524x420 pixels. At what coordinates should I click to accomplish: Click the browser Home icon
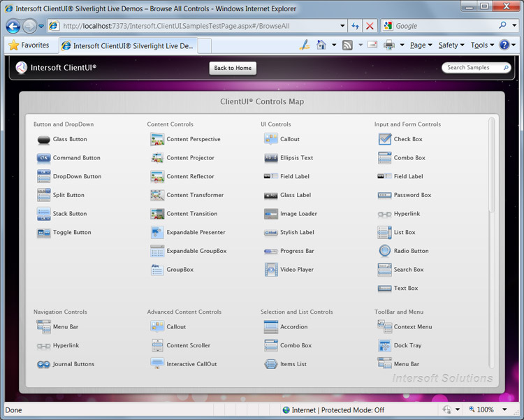pos(321,45)
